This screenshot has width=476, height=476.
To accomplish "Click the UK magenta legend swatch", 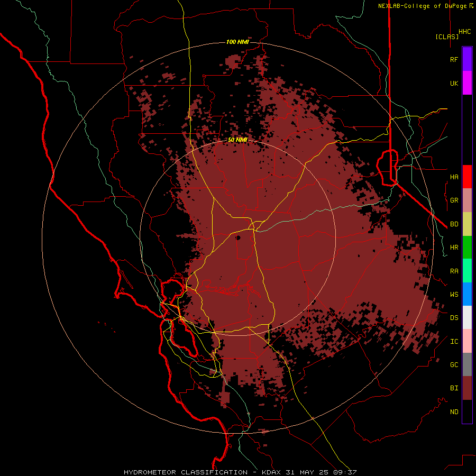I will (467, 83).
